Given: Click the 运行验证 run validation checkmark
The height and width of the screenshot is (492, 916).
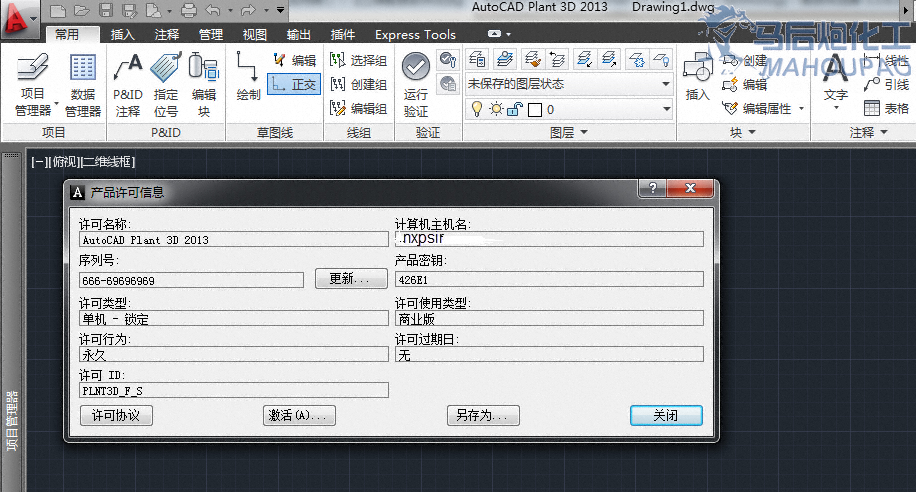Looking at the screenshot, I should coord(416,84).
